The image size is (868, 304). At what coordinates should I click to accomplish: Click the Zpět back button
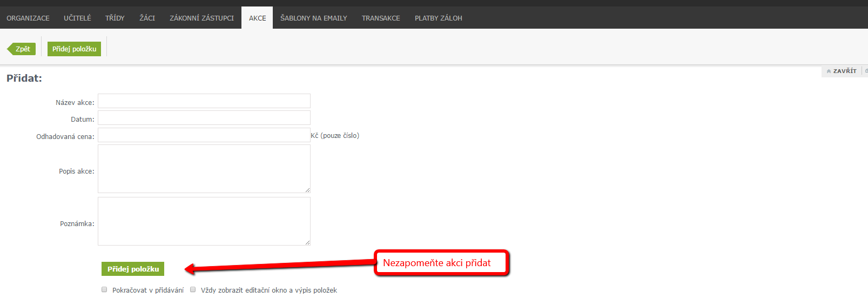(22, 49)
